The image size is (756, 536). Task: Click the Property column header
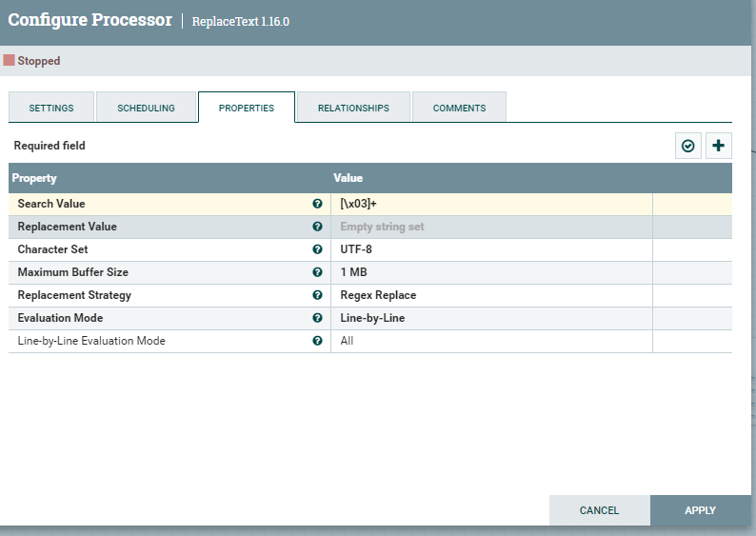(x=34, y=178)
